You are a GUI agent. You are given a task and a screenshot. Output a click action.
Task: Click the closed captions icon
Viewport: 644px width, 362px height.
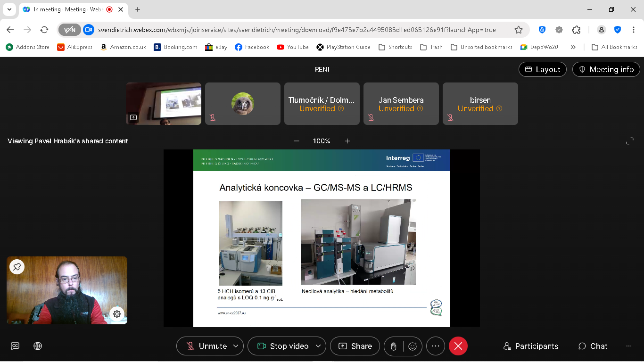[15, 346]
